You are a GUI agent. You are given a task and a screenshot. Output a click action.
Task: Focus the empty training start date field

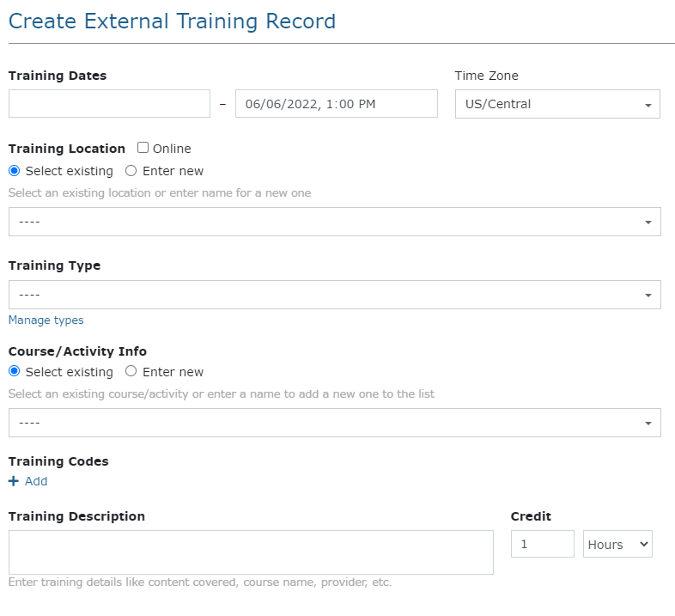[x=109, y=103]
